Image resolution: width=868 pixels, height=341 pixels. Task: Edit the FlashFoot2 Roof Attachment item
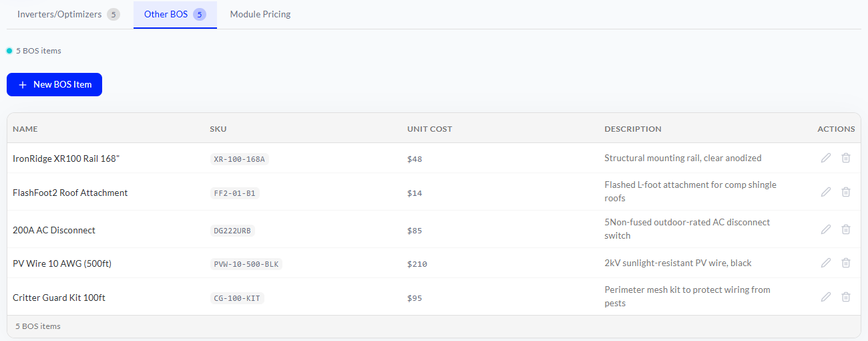coord(826,192)
